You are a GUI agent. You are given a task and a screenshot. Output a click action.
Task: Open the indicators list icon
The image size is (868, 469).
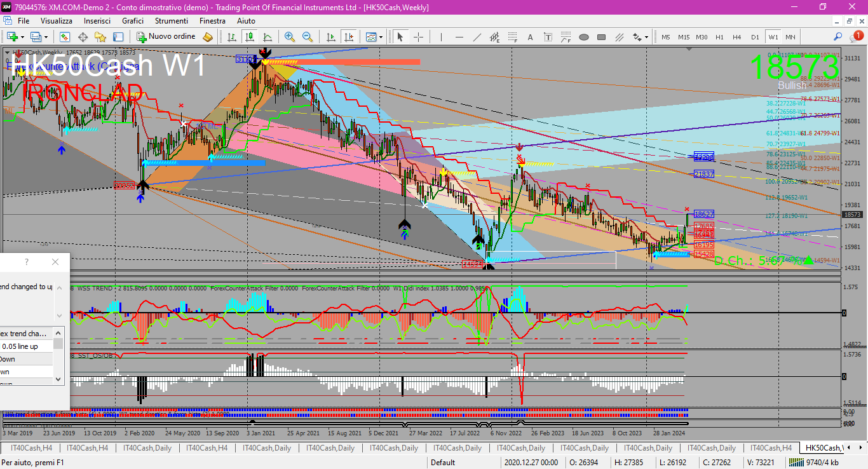(x=370, y=37)
